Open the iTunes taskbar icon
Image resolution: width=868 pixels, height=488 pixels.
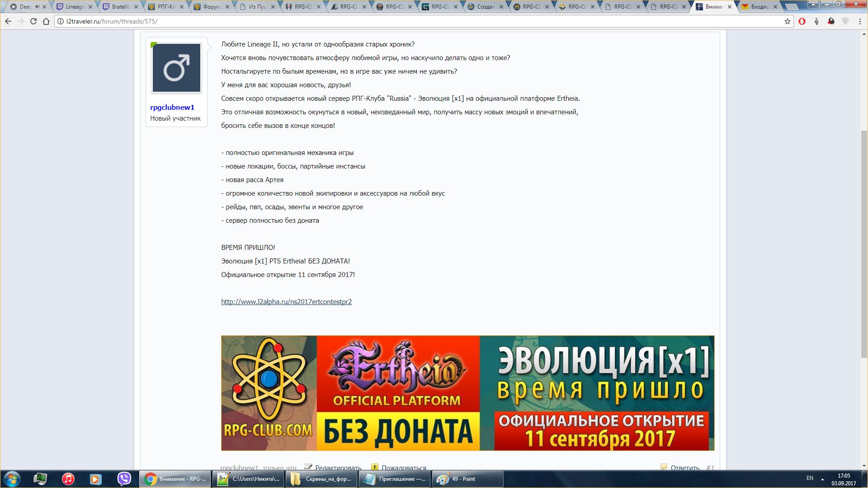68,479
